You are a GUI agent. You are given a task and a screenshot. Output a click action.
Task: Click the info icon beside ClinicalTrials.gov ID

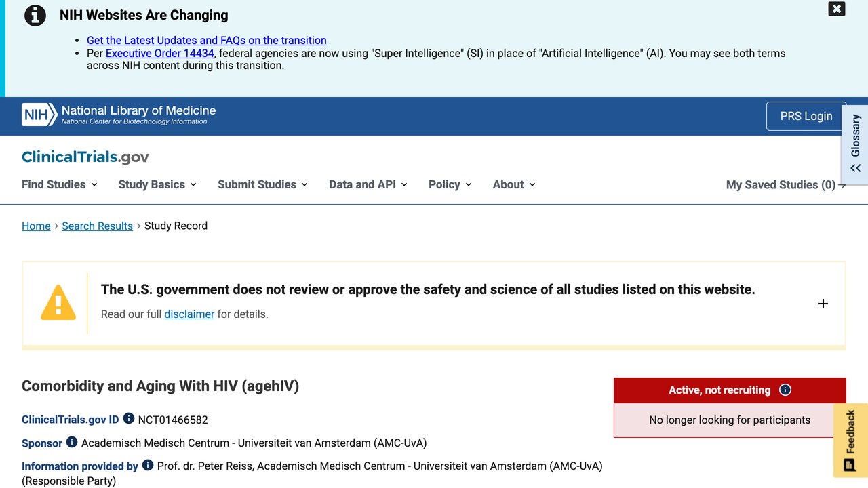point(129,419)
